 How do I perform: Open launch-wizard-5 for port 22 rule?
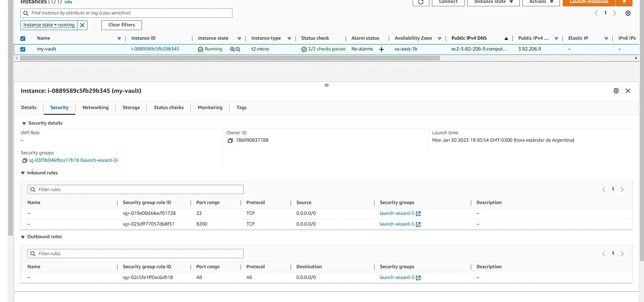[400, 213]
